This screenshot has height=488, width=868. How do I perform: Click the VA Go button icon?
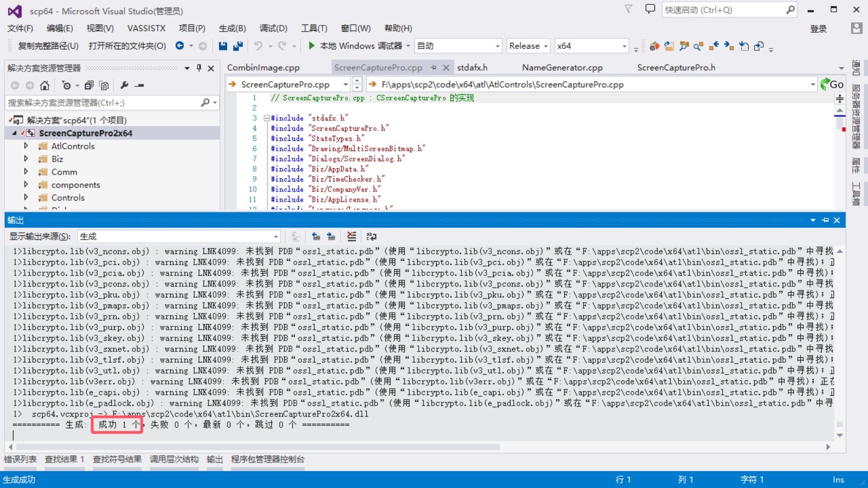pyautogui.click(x=832, y=84)
